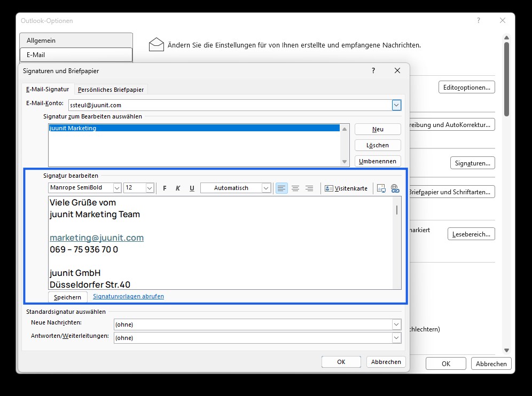Open the E-Mail-Konto dropdown
532x396 pixels.
(x=396, y=105)
